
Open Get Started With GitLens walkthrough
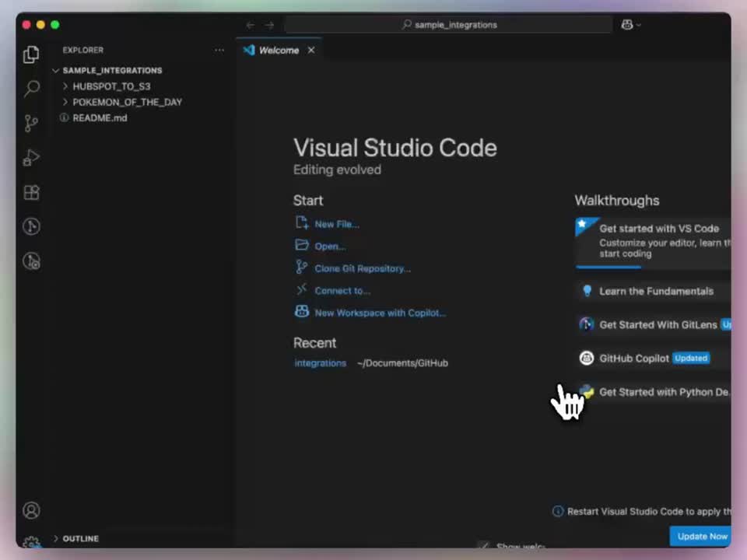click(653, 325)
